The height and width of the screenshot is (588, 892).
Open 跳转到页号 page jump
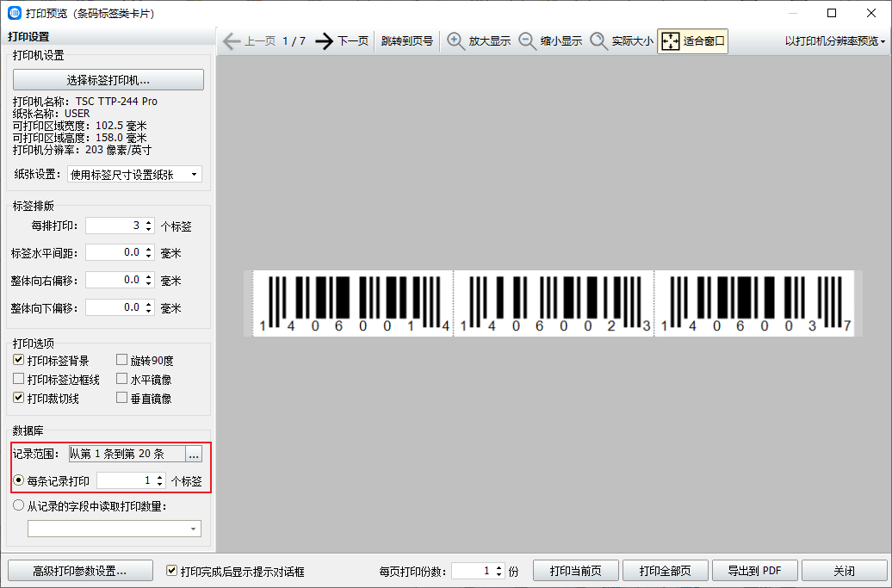coord(406,41)
